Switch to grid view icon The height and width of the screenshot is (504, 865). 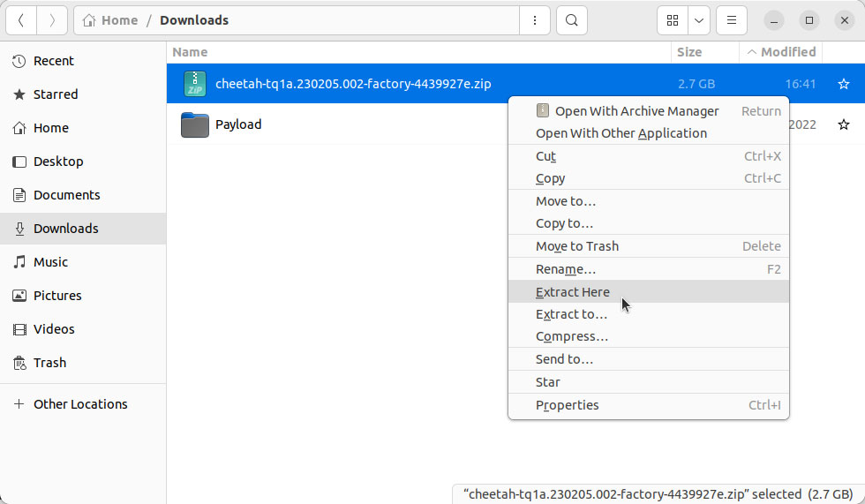[x=673, y=20]
